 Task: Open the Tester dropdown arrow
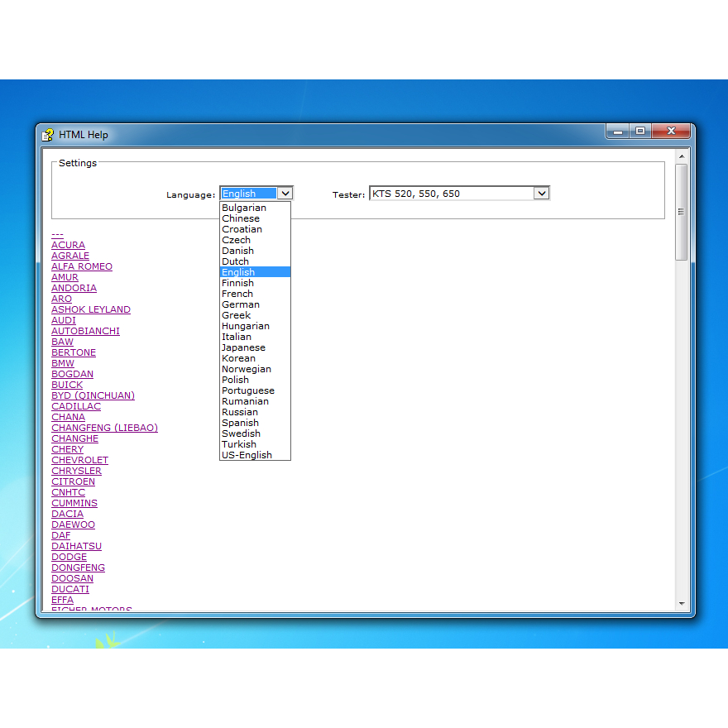541,193
